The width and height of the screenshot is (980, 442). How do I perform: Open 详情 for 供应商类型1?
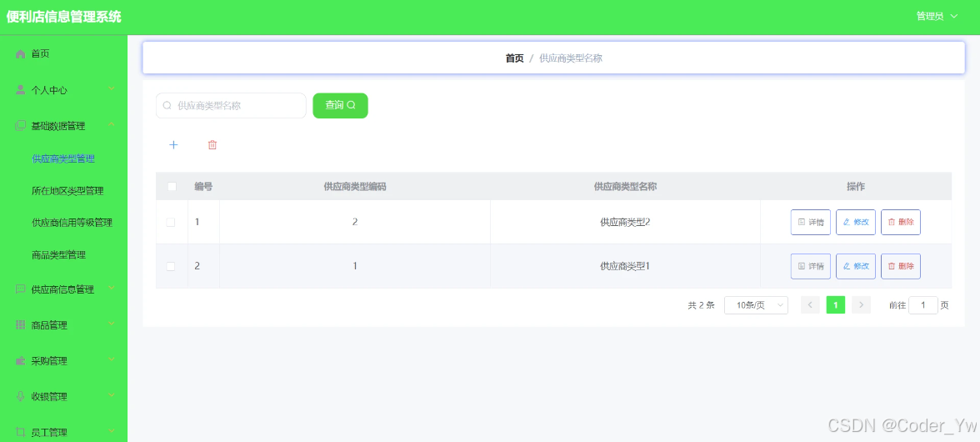pyautogui.click(x=811, y=266)
